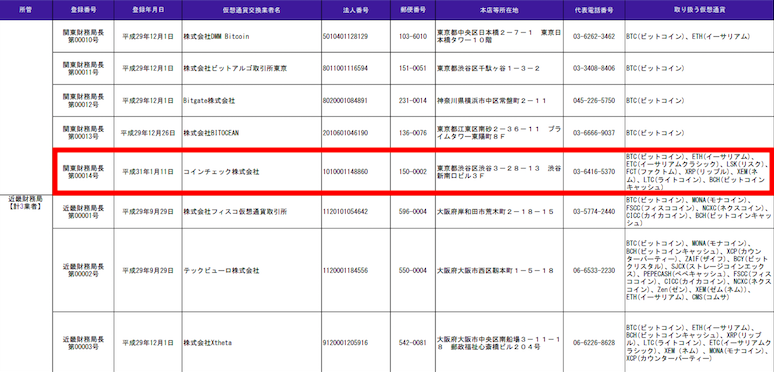Click the 登録番号 column header

click(83, 10)
